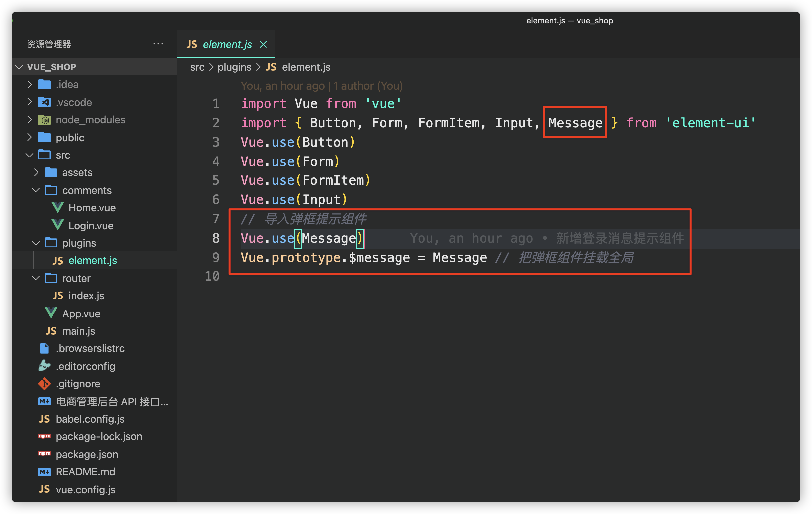The image size is (812, 514).
Task: Collapse the src folder chevron
Action: click(29, 155)
